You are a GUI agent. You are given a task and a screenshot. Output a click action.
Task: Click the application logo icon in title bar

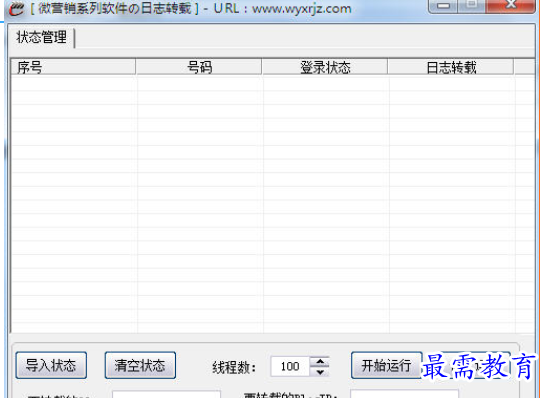(x=16, y=8)
